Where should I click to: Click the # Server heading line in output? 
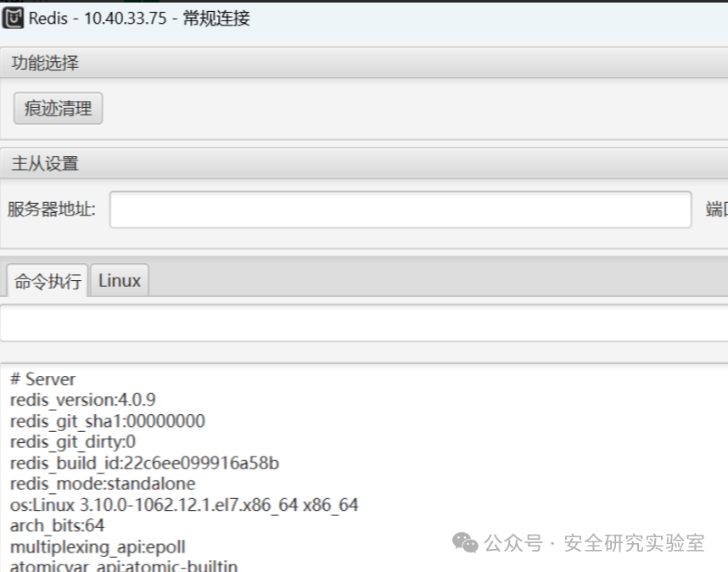[x=42, y=379]
